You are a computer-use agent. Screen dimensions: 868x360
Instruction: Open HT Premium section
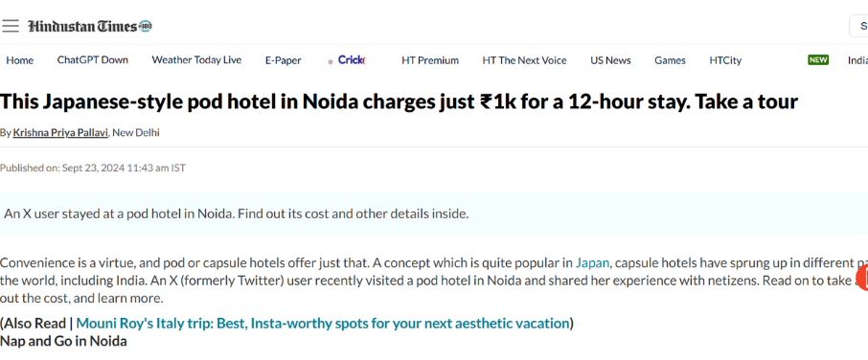[430, 60]
